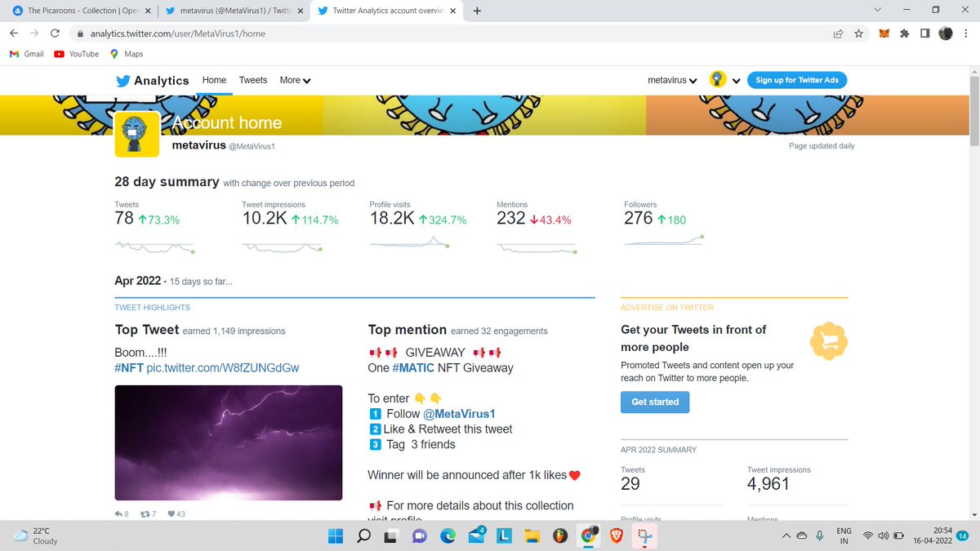Open the @MetaVirus1 mention link
This screenshot has width=980, height=551.
(x=460, y=414)
